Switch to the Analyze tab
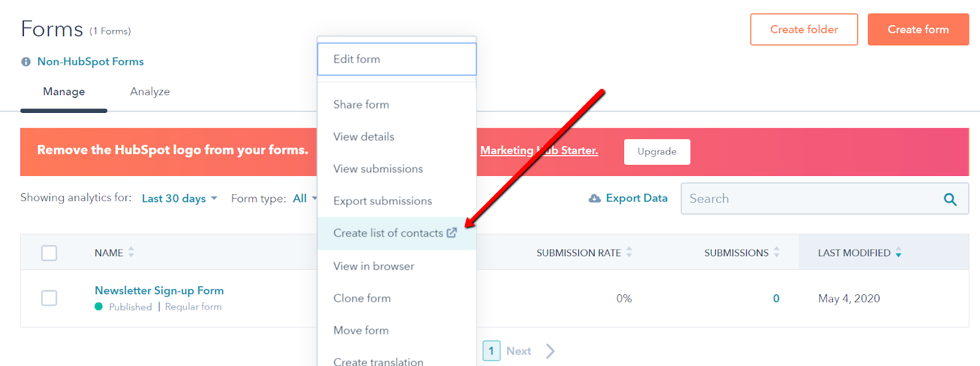 click(x=150, y=91)
